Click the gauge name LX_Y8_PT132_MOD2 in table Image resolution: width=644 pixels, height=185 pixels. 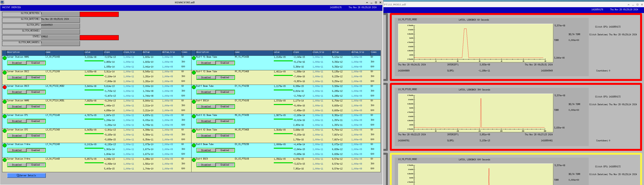pos(55,86)
